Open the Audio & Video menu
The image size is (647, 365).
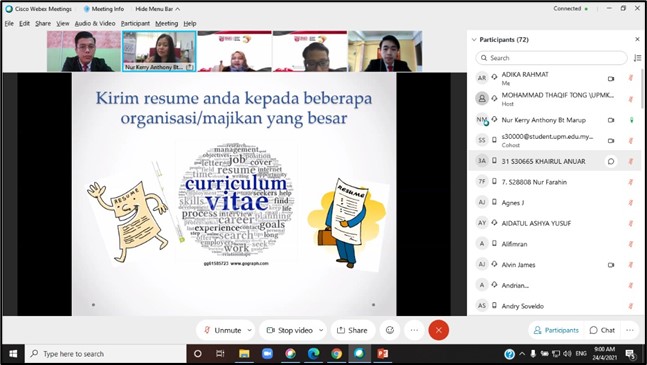coord(95,24)
